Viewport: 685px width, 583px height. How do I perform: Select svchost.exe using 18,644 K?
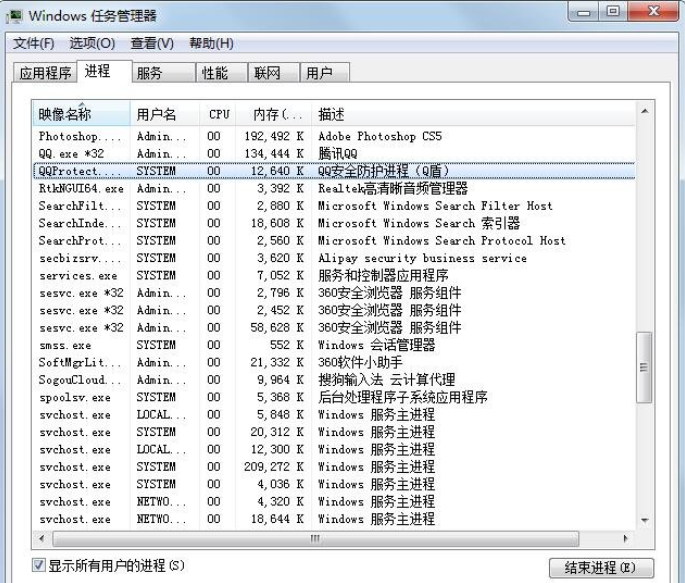point(334,519)
